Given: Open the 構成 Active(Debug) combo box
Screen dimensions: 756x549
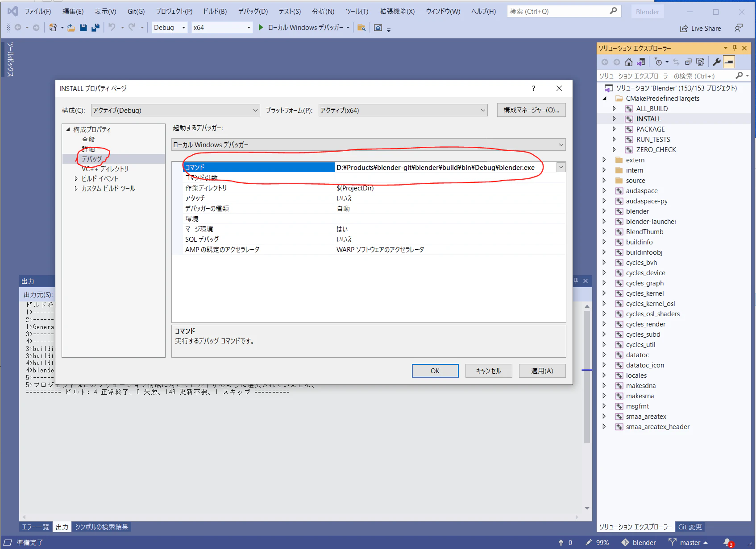Looking at the screenshot, I should coord(175,110).
